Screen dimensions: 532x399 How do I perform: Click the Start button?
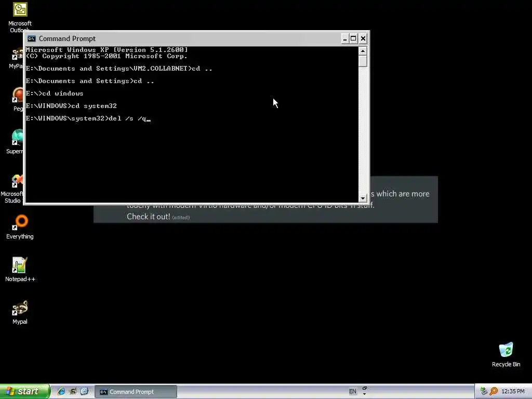click(x=24, y=392)
